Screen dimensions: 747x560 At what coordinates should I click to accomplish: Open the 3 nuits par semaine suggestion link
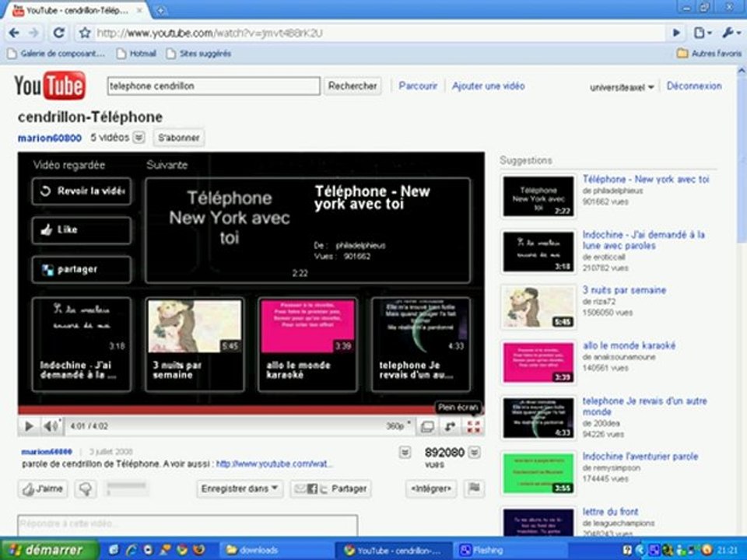pyautogui.click(x=624, y=290)
